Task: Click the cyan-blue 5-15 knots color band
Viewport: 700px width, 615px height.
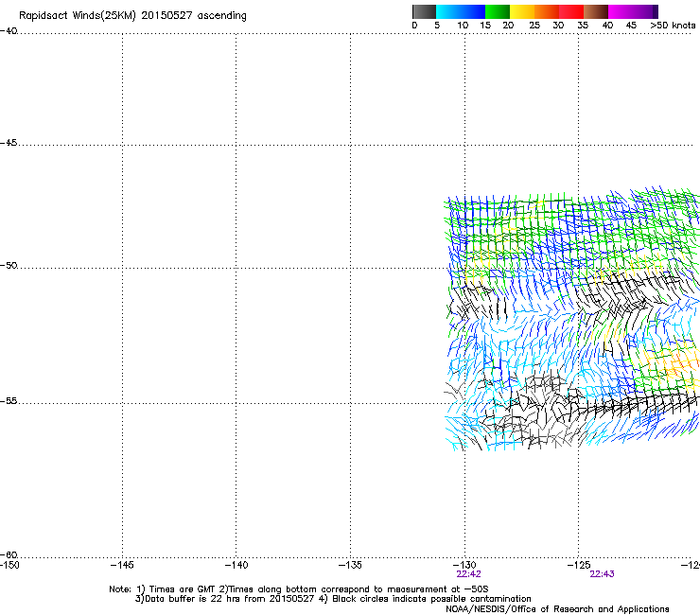Action: point(461,11)
